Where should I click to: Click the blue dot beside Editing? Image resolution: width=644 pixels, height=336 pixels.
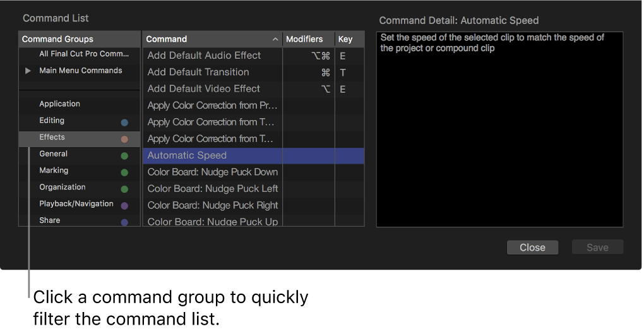pos(124,123)
